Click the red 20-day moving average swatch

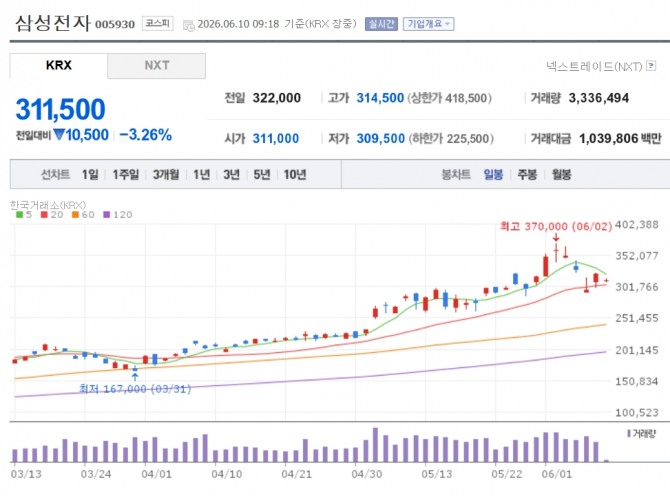pyautogui.click(x=44, y=214)
